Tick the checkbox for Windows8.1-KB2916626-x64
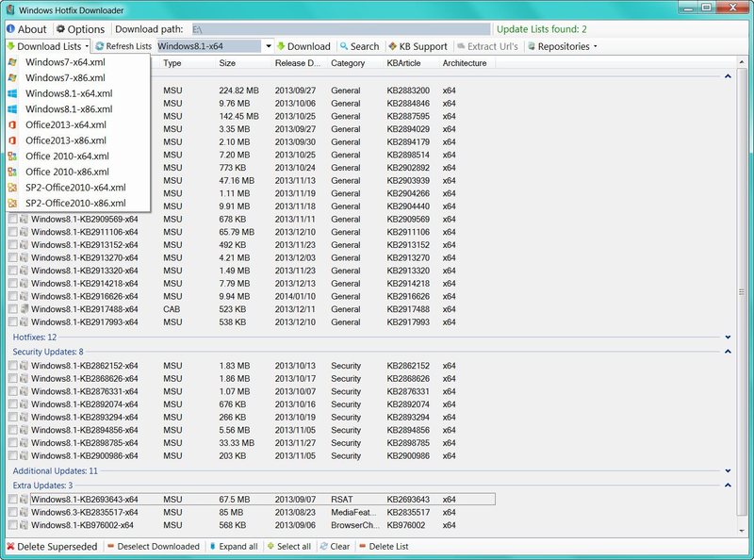 (x=12, y=296)
